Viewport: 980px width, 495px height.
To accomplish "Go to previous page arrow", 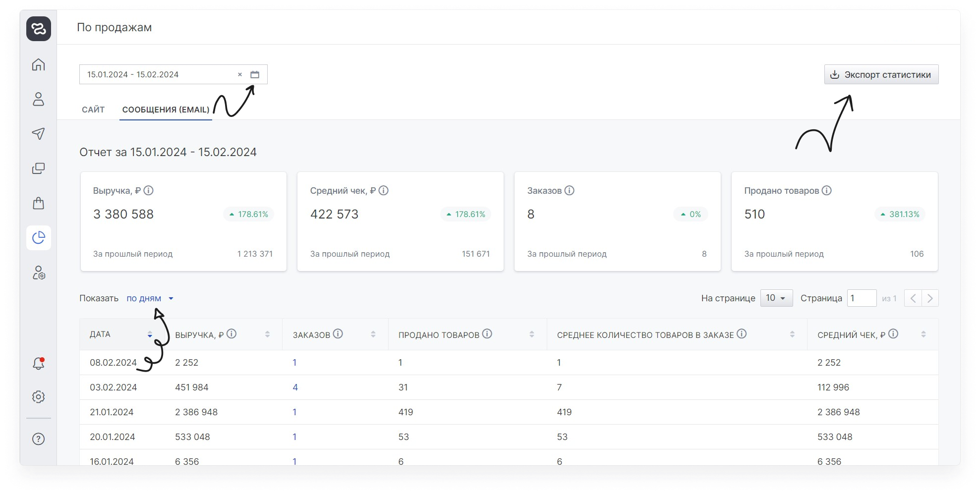I will (x=913, y=298).
